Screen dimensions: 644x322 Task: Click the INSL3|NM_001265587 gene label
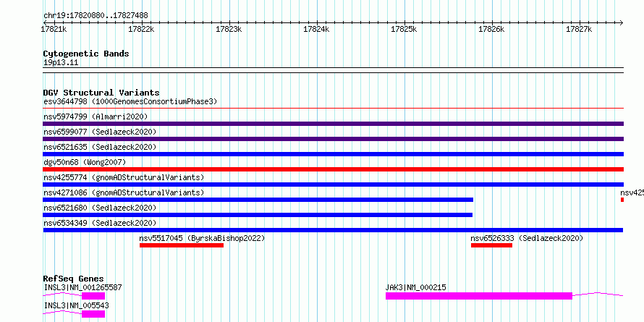[x=83, y=287]
